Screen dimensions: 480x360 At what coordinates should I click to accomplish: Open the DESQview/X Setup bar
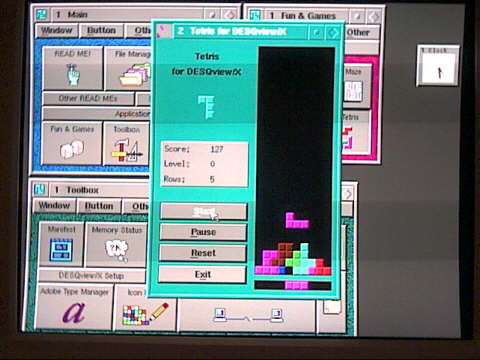(x=91, y=276)
